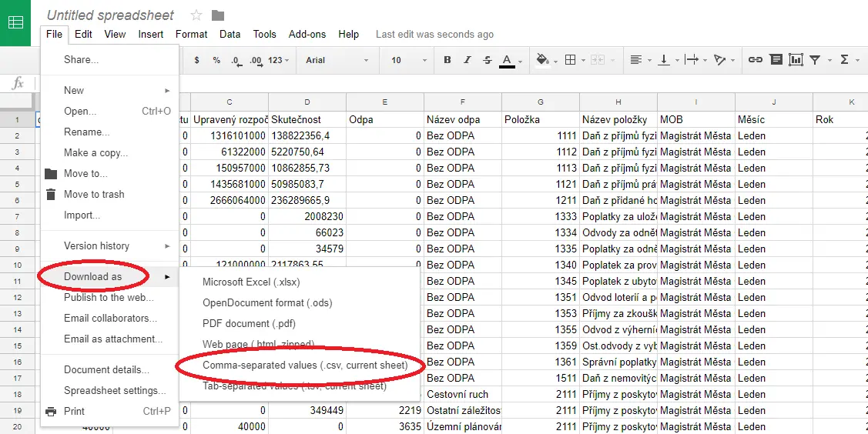
Task: Insert a comment
Action: pyautogui.click(x=776, y=60)
